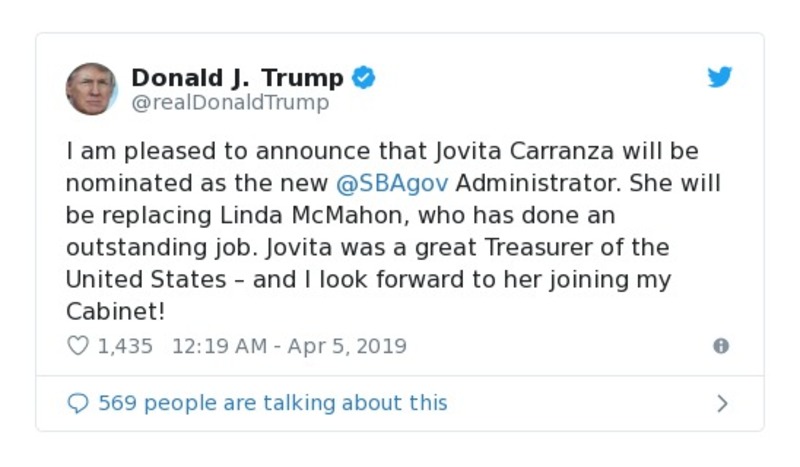Open the Donald J. Trump profile picture

(92, 89)
